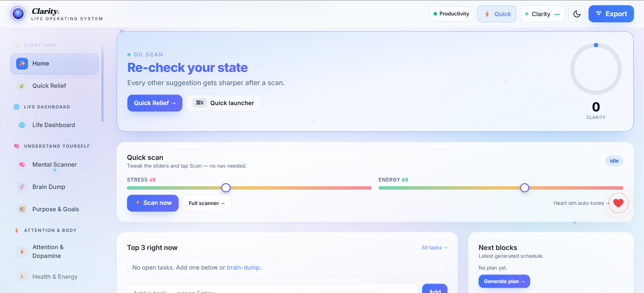This screenshot has height=293, width=644.
Task: Click the Clarity orb logo icon
Action: point(18,14)
